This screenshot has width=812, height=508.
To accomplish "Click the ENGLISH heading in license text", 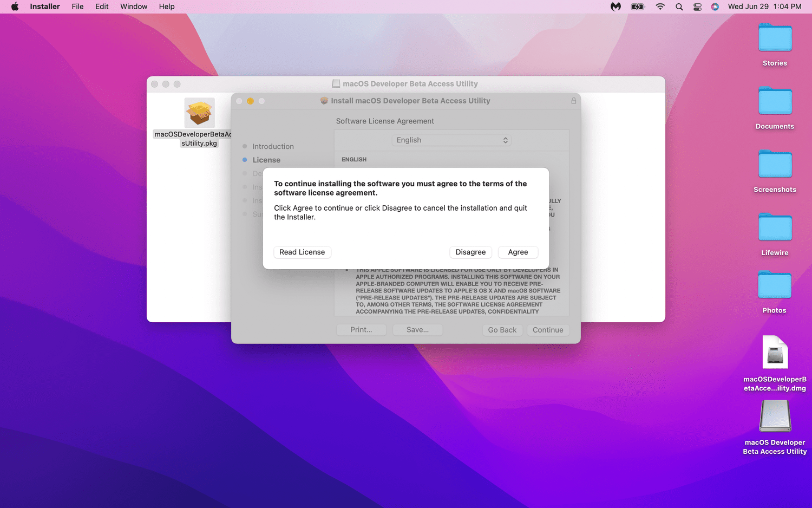I will point(354,160).
